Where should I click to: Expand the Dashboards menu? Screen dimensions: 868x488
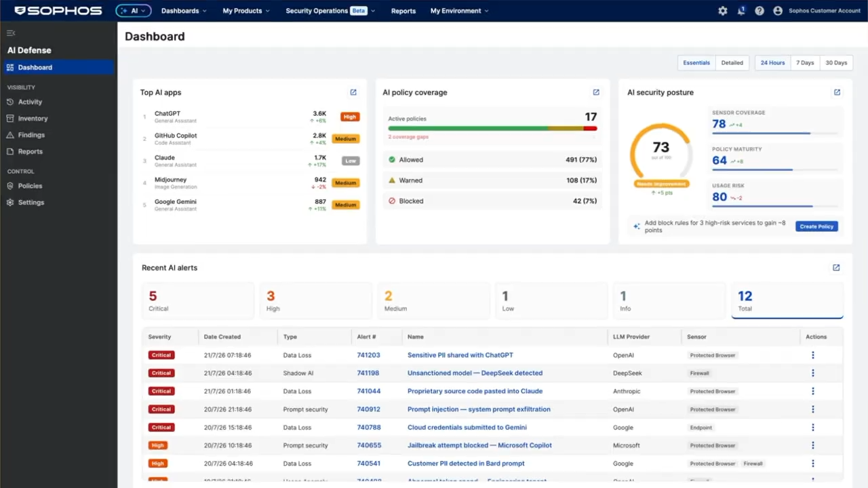tap(184, 11)
